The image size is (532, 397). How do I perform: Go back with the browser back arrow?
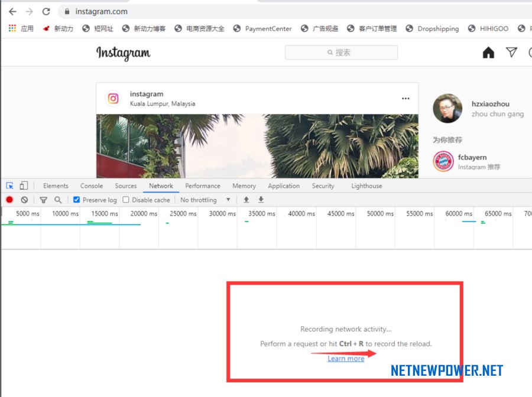pos(12,12)
